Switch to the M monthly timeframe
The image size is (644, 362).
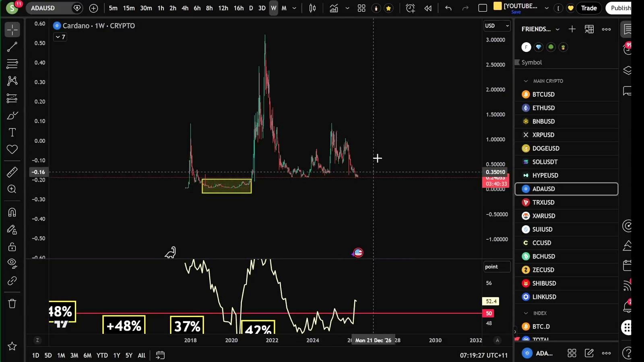tap(284, 8)
